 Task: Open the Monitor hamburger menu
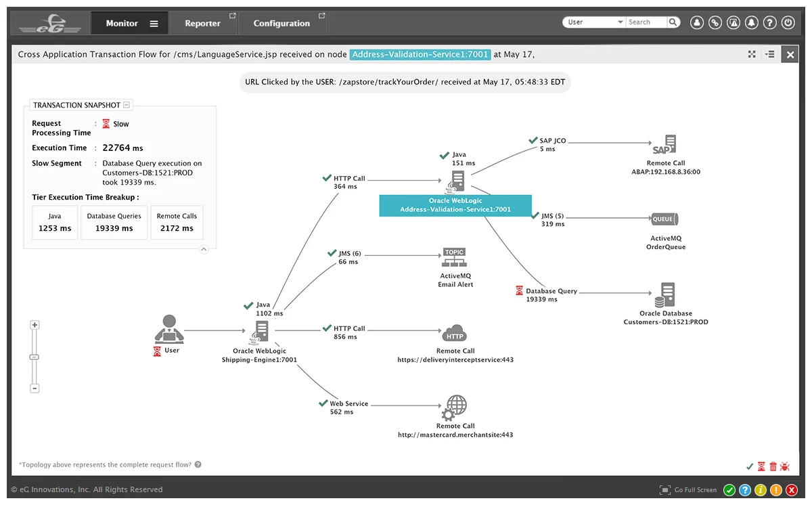tap(154, 24)
